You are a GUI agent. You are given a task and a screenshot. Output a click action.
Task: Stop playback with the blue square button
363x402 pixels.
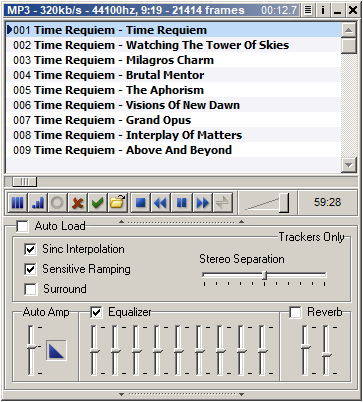point(141,203)
